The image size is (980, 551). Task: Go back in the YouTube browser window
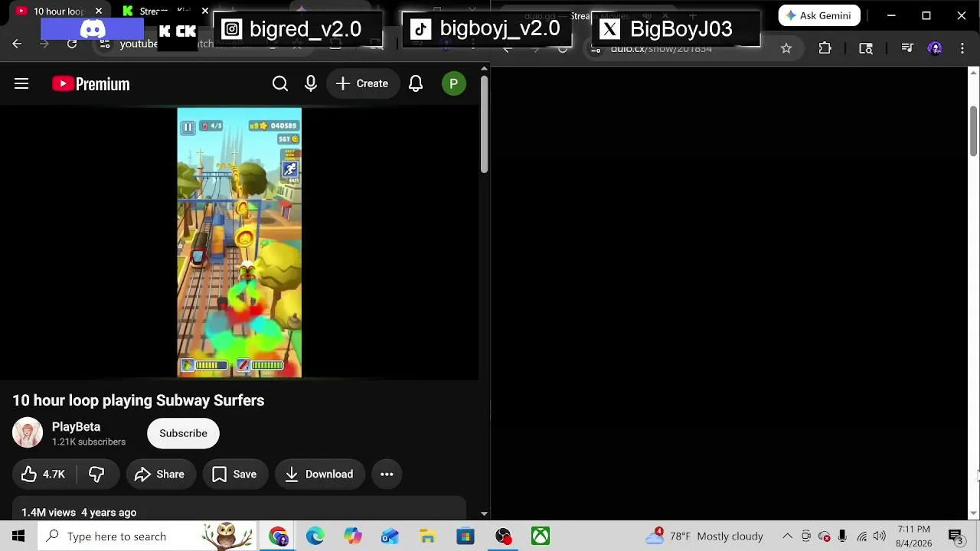coord(17,44)
